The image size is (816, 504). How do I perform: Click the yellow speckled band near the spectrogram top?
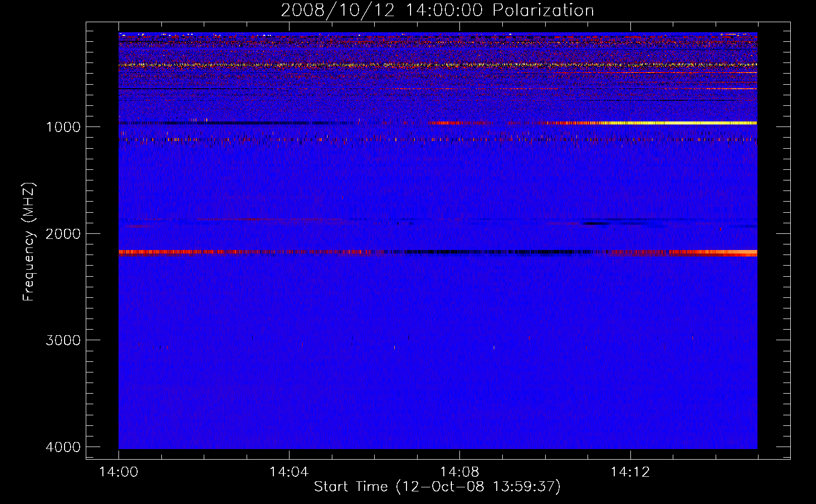[x=438, y=65]
